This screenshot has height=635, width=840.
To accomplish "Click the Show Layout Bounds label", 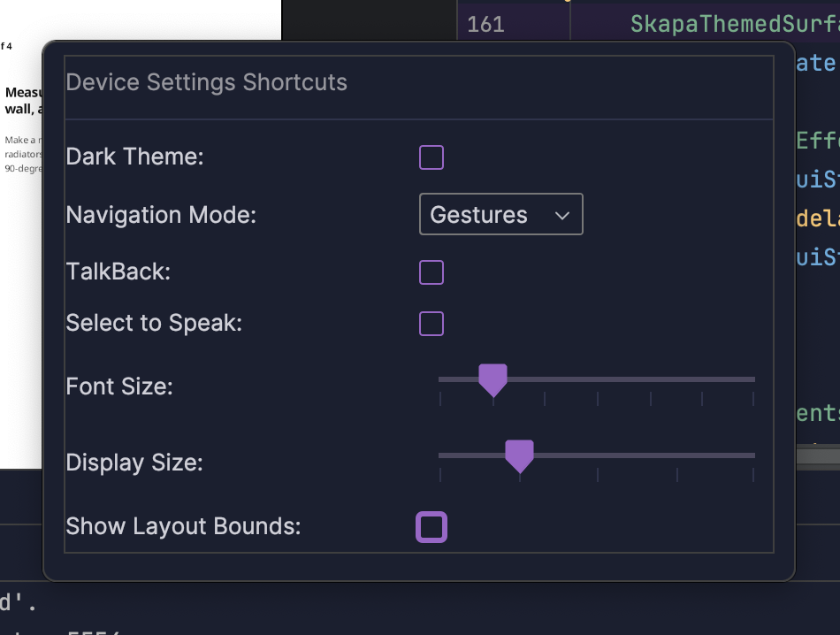I will (x=183, y=527).
